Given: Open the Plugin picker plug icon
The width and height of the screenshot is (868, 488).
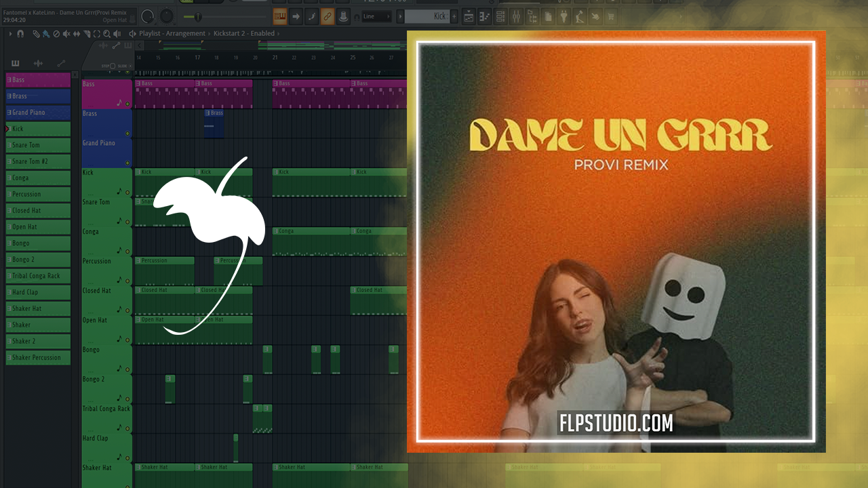Looking at the screenshot, I should [563, 16].
